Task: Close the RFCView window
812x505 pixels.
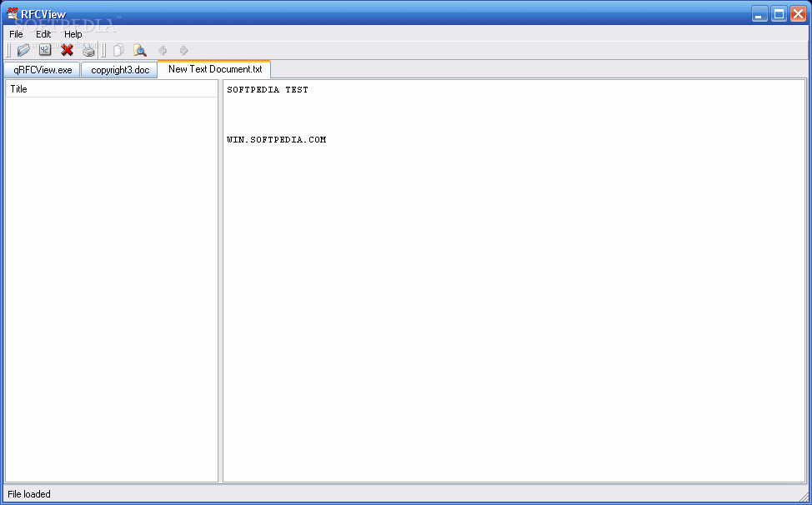Action: pos(798,14)
